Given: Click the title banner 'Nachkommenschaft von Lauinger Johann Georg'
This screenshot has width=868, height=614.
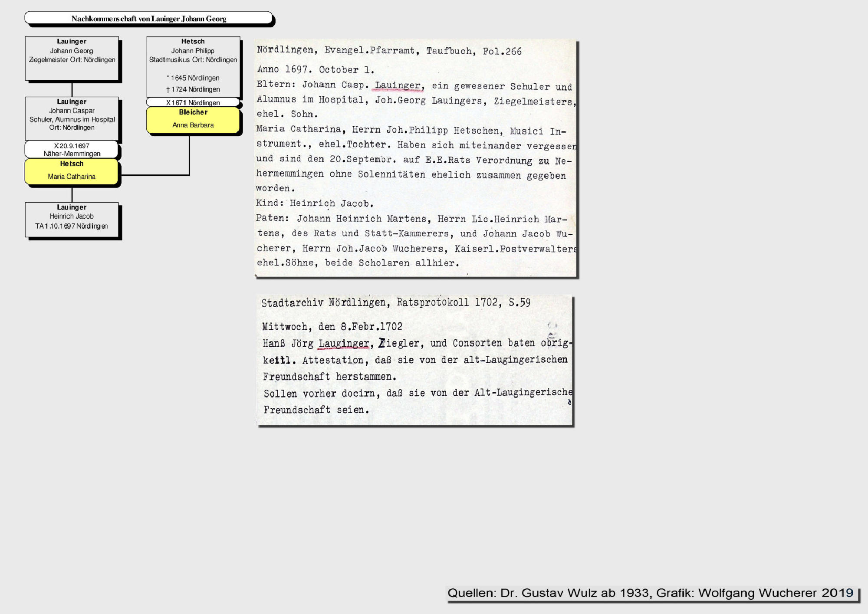Looking at the screenshot, I should click(149, 18).
